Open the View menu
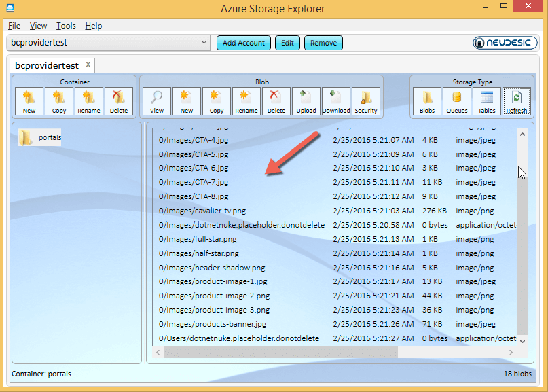 pos(38,26)
